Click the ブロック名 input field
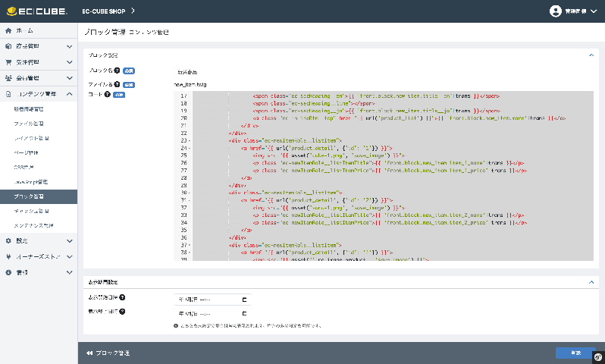 (x=384, y=72)
